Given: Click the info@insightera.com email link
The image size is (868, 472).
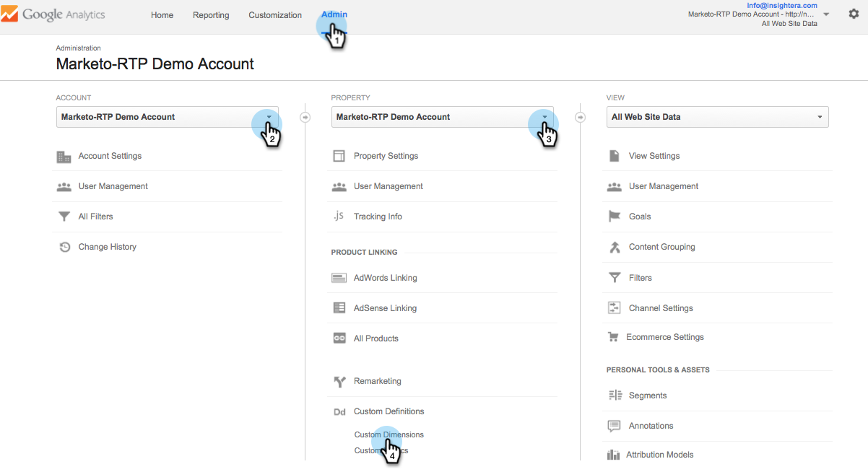Looking at the screenshot, I should (x=782, y=5).
